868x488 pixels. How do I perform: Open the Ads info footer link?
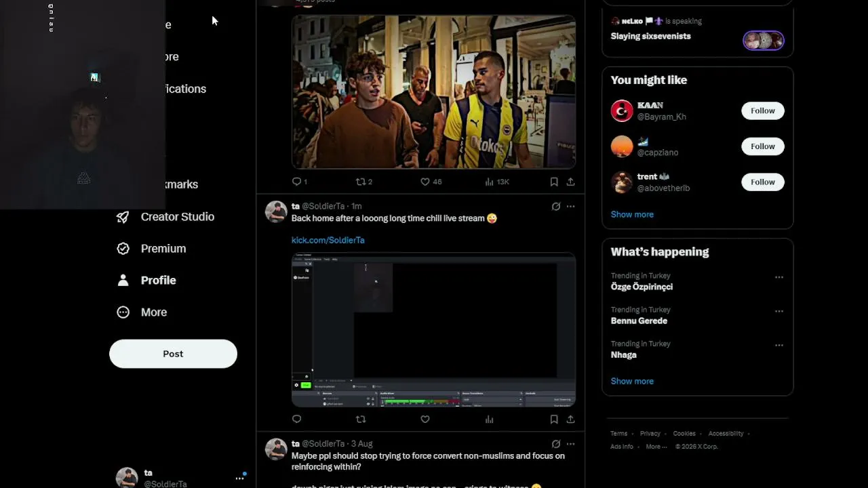(x=622, y=447)
